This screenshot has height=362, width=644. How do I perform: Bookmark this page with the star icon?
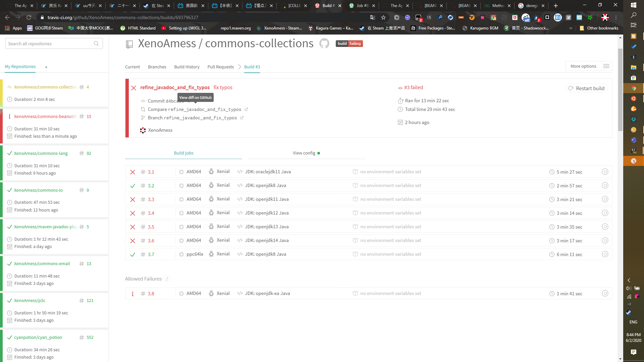[383, 17]
